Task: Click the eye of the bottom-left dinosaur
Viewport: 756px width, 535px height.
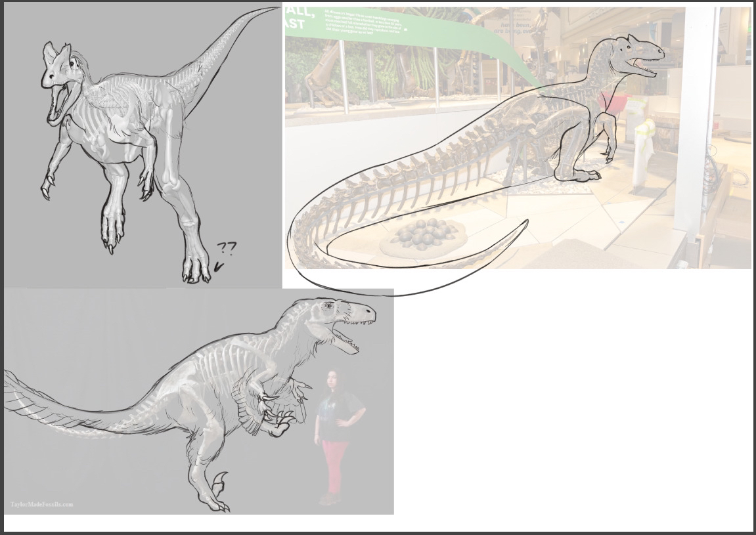Action: (x=328, y=307)
